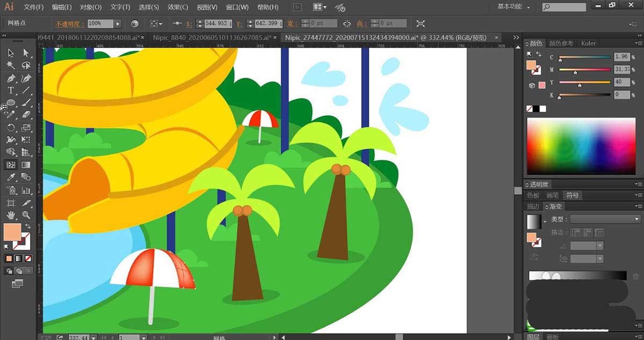The height and width of the screenshot is (340, 644).
Task: Click the recolor artwork wheel icon
Action: pos(135,24)
